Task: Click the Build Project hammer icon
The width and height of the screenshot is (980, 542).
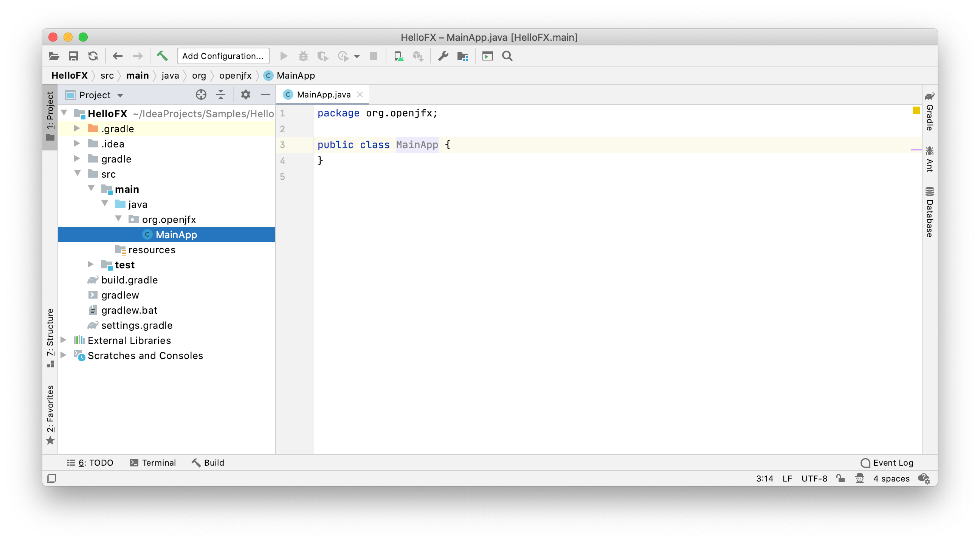Action: coord(162,56)
